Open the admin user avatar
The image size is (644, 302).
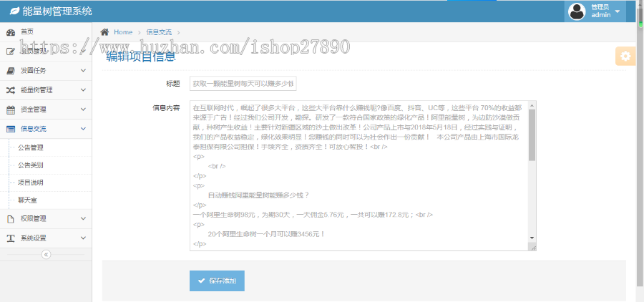pyautogui.click(x=577, y=11)
